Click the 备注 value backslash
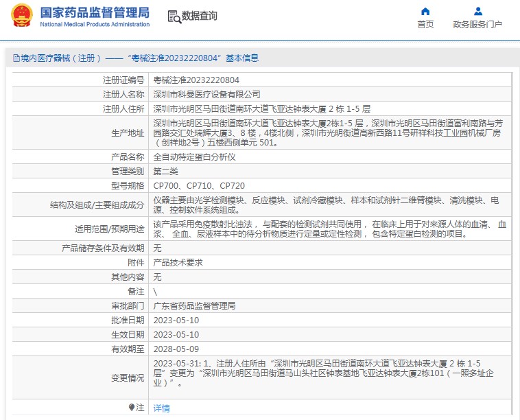Viewport: 520px width, 420px height. pyautogui.click(x=155, y=292)
